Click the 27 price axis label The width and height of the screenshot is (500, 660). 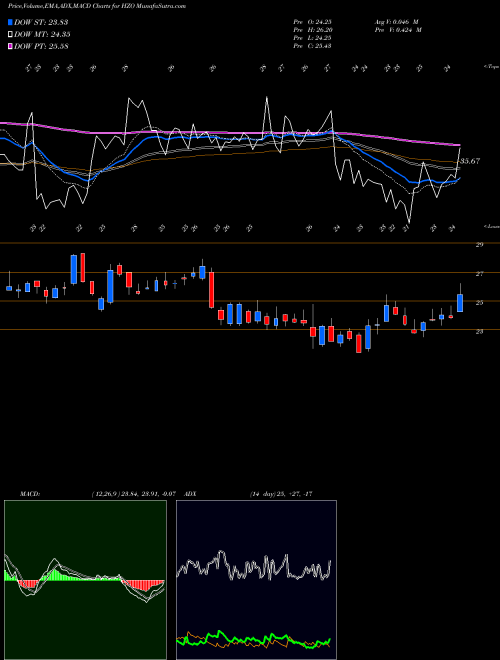[479, 274]
